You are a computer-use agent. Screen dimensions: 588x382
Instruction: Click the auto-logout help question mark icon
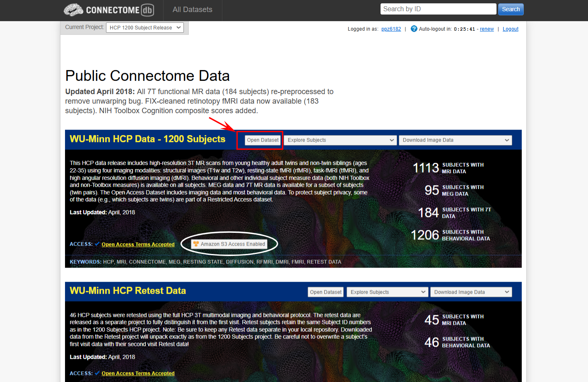pyautogui.click(x=414, y=29)
